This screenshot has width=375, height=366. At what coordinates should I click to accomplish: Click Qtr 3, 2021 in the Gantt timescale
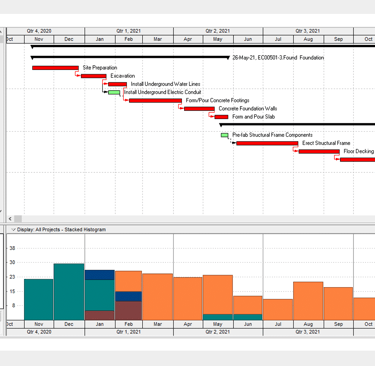[308, 31]
